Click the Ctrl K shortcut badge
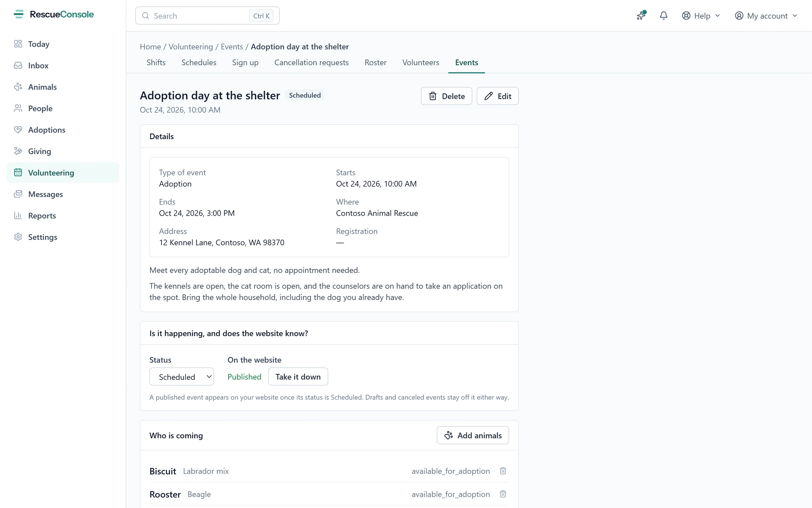Screen dimensions: 812x508 click(x=261, y=16)
